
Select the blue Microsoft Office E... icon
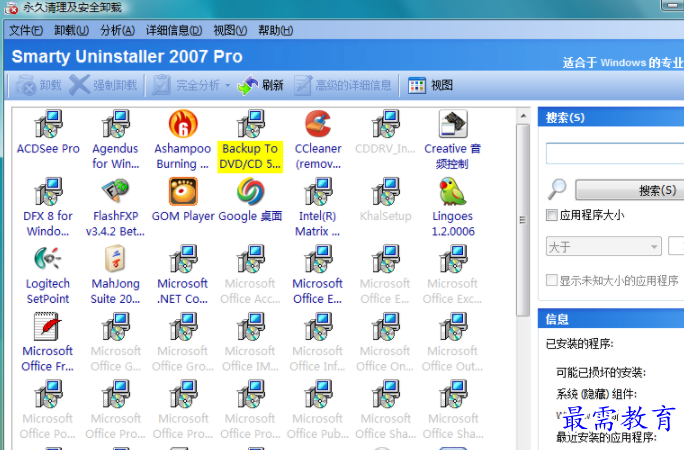(318, 259)
